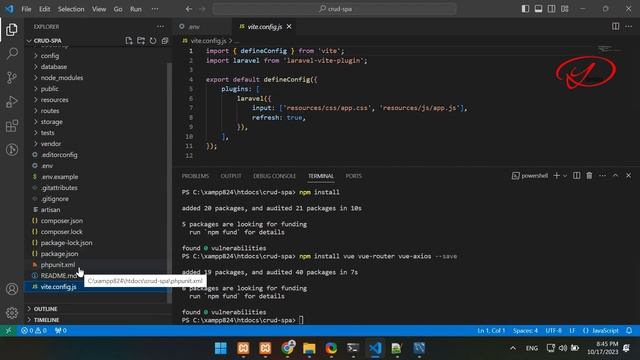
Task: Kill terminal with trash icon
Action: tap(589, 176)
